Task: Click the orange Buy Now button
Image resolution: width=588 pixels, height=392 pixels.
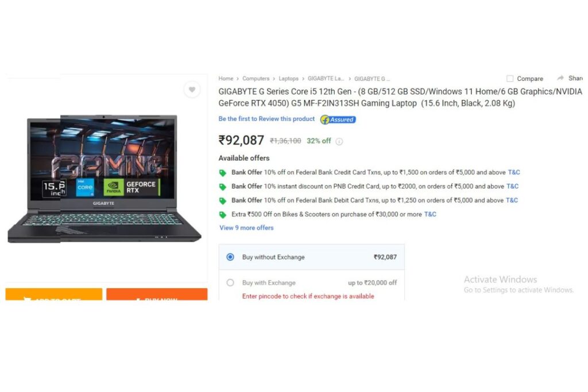Action: click(157, 294)
